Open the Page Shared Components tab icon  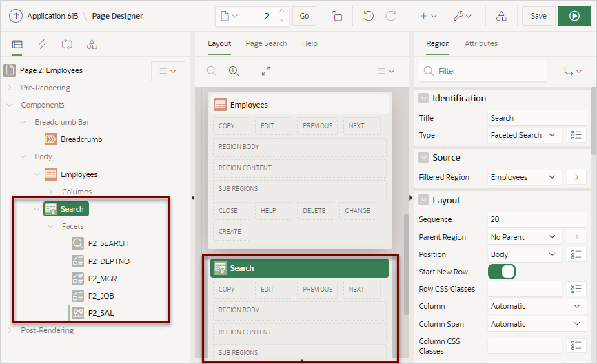click(x=92, y=44)
